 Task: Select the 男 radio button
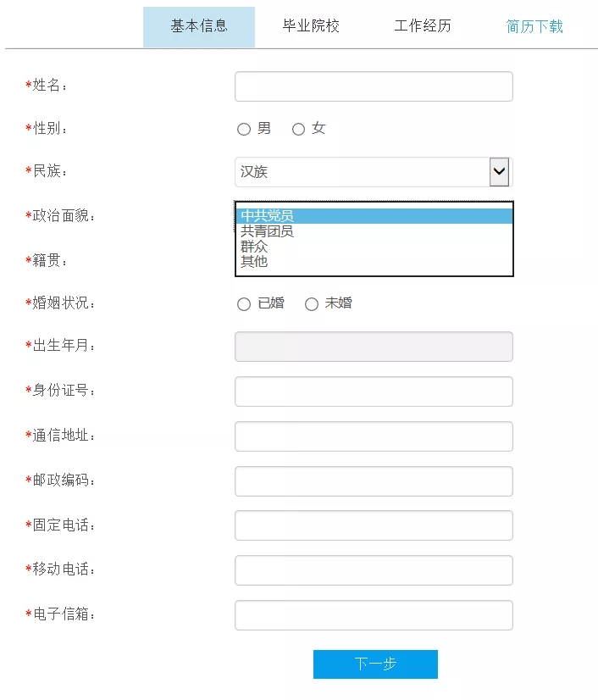coord(244,130)
